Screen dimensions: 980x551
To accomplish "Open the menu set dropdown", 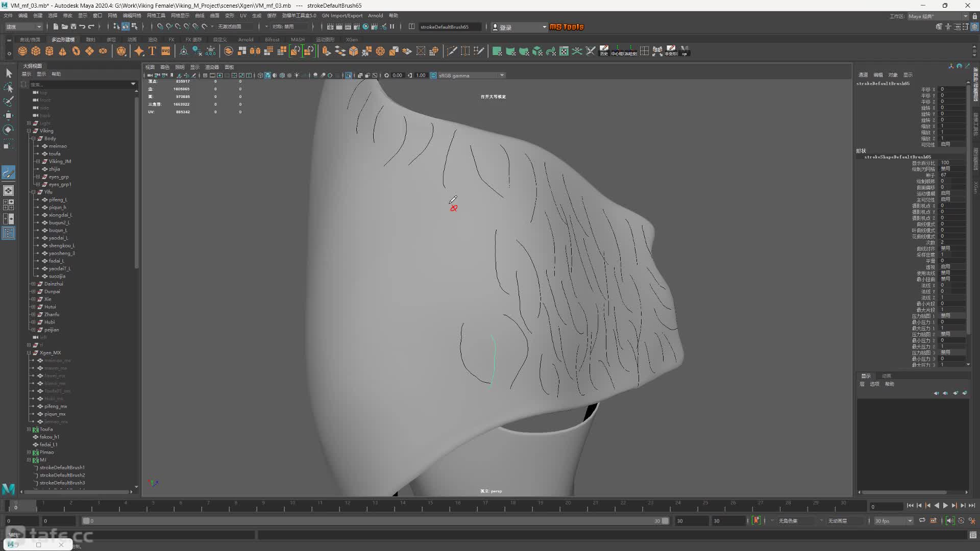I will 23,27.
